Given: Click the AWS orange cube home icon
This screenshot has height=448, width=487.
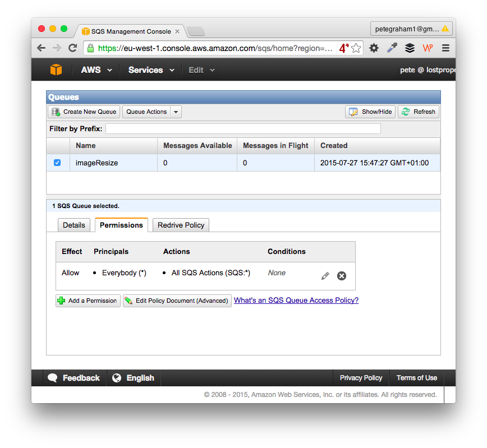Looking at the screenshot, I should click(56, 70).
